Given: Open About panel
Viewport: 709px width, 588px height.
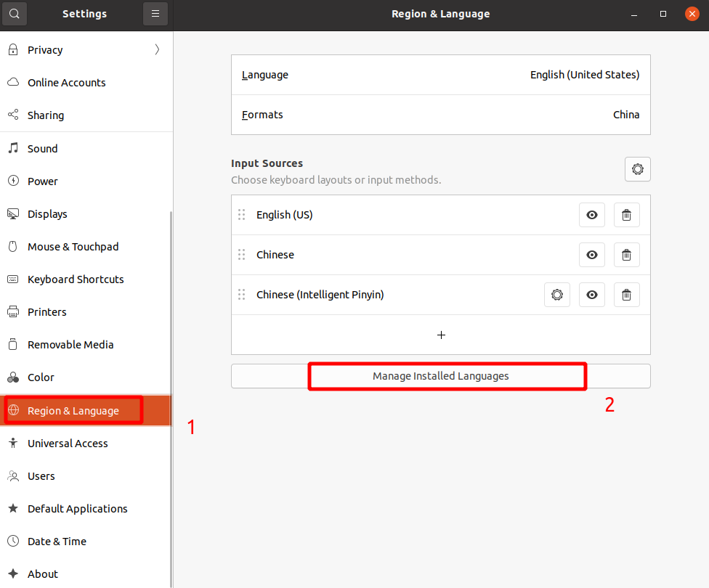Looking at the screenshot, I should point(86,574).
